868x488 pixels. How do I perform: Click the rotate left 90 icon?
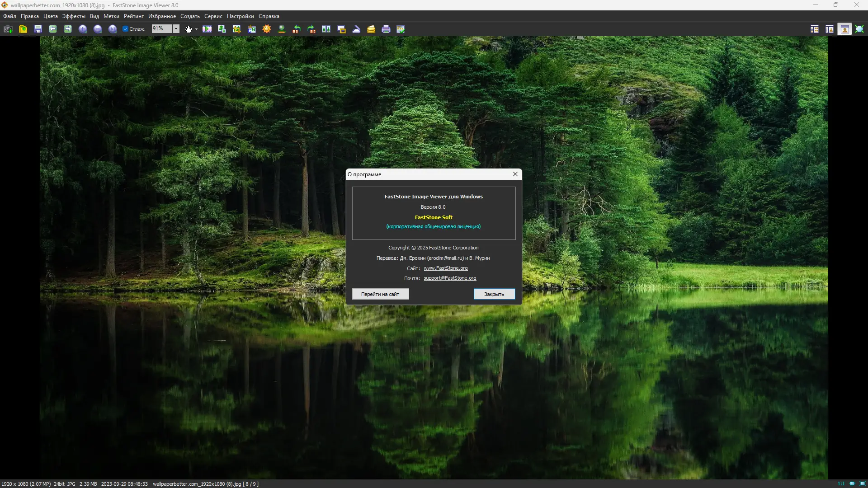(x=297, y=29)
